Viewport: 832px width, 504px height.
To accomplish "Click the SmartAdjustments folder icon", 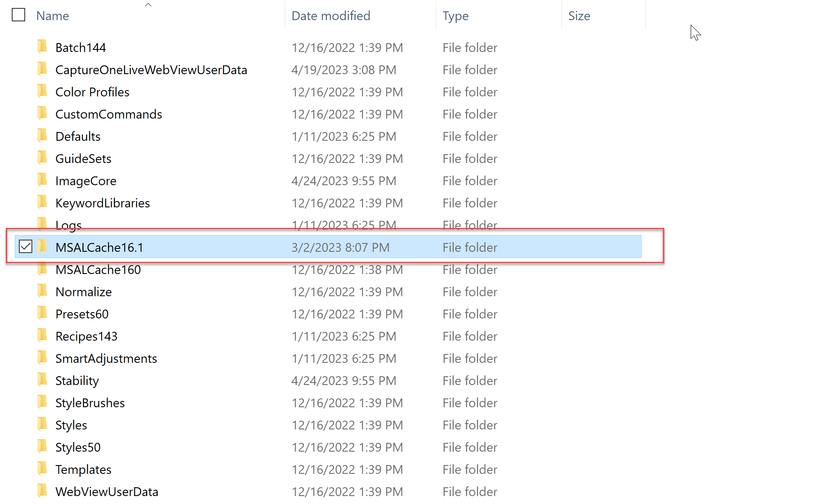I will (42, 357).
